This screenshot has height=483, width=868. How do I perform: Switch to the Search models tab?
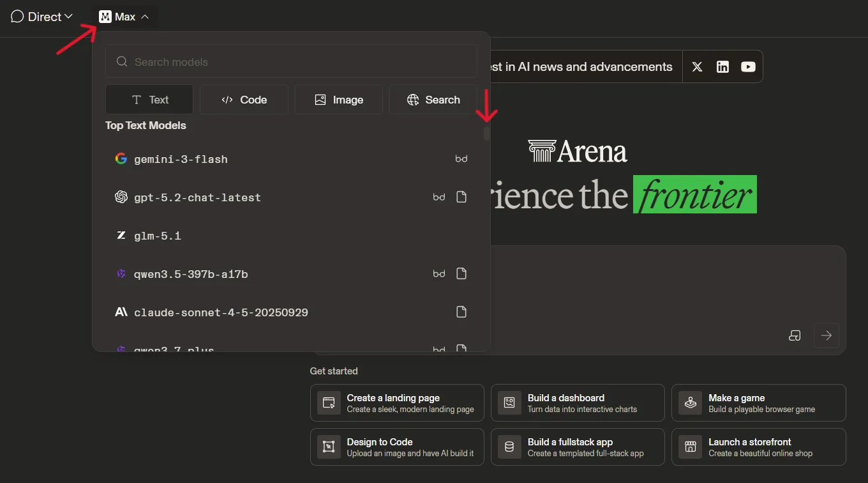pos(433,100)
